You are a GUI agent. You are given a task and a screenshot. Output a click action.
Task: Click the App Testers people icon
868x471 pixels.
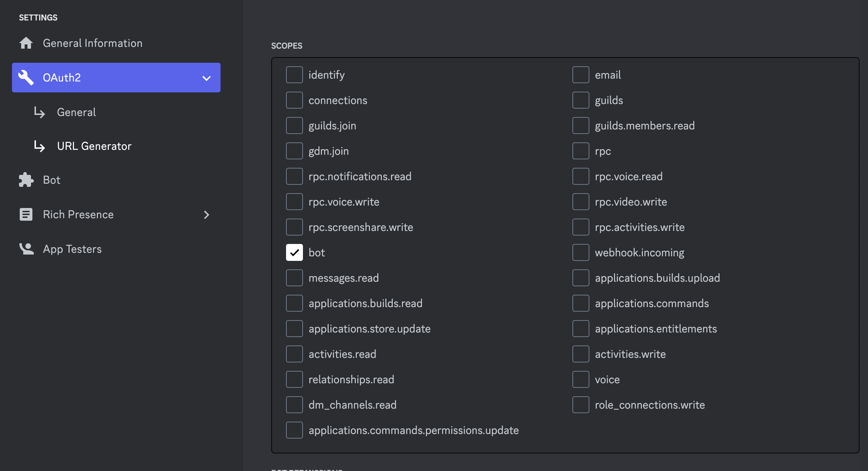(26, 249)
